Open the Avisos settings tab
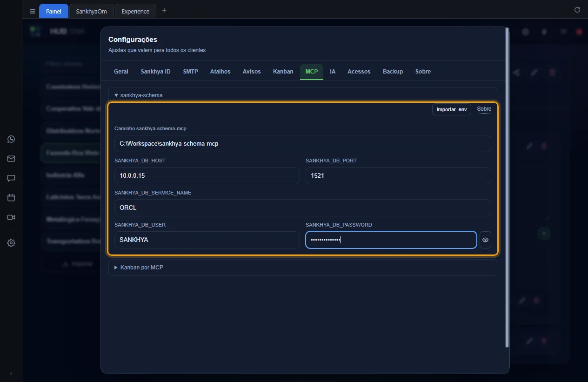 252,72
